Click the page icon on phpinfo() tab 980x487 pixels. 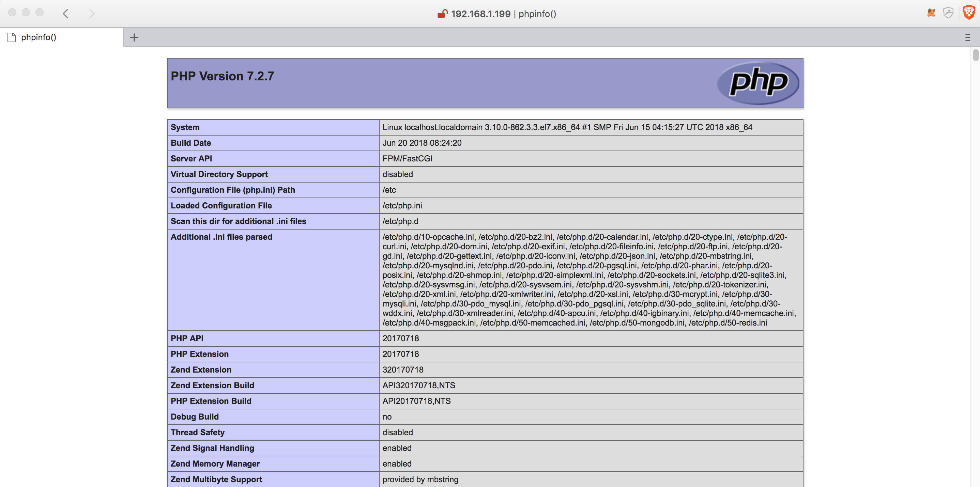[x=12, y=37]
